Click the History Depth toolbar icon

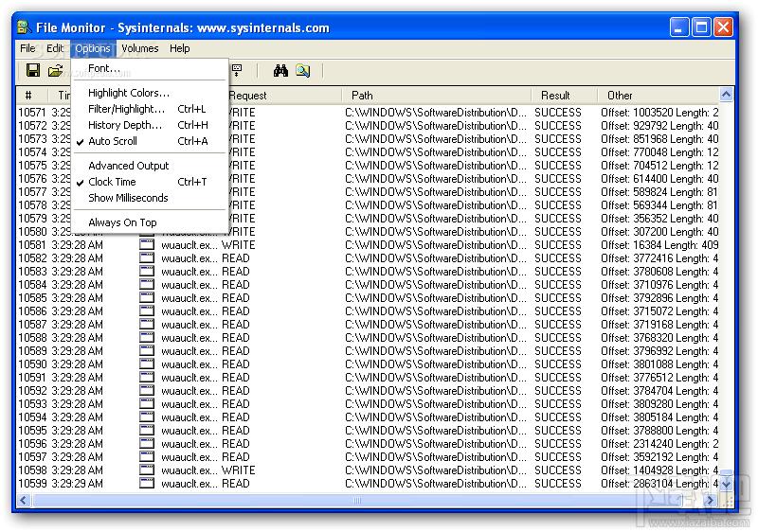(237, 70)
